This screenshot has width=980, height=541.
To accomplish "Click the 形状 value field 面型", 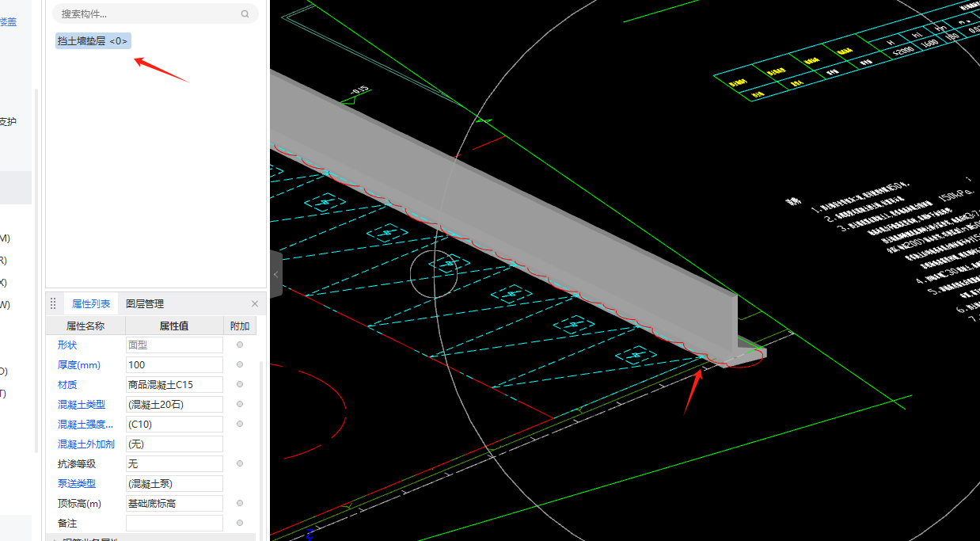I will click(174, 345).
